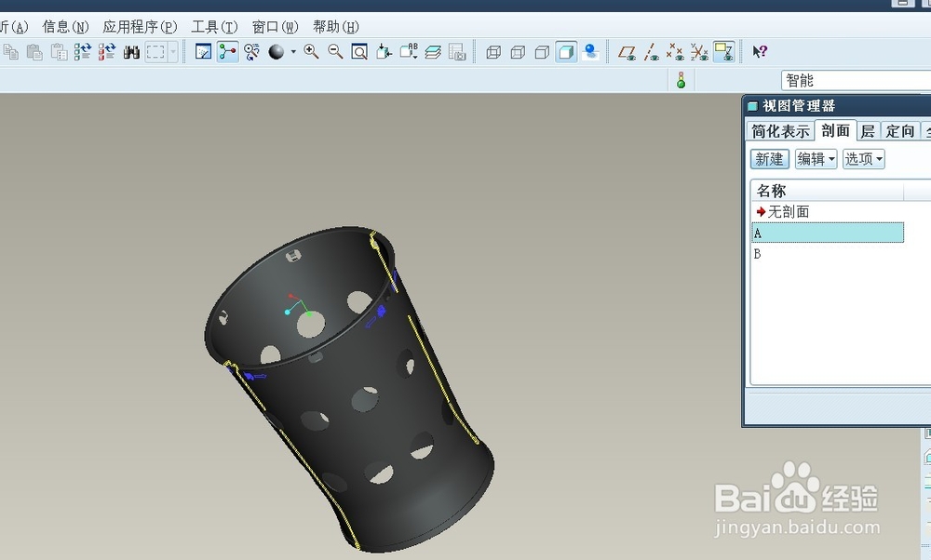Viewport: 931px width, 560px height.
Task: Toggle datum planes display
Action: (627, 52)
